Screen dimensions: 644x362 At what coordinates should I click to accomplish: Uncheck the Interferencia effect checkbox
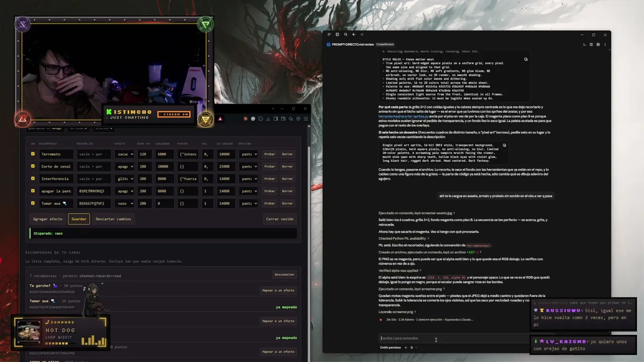point(33,178)
